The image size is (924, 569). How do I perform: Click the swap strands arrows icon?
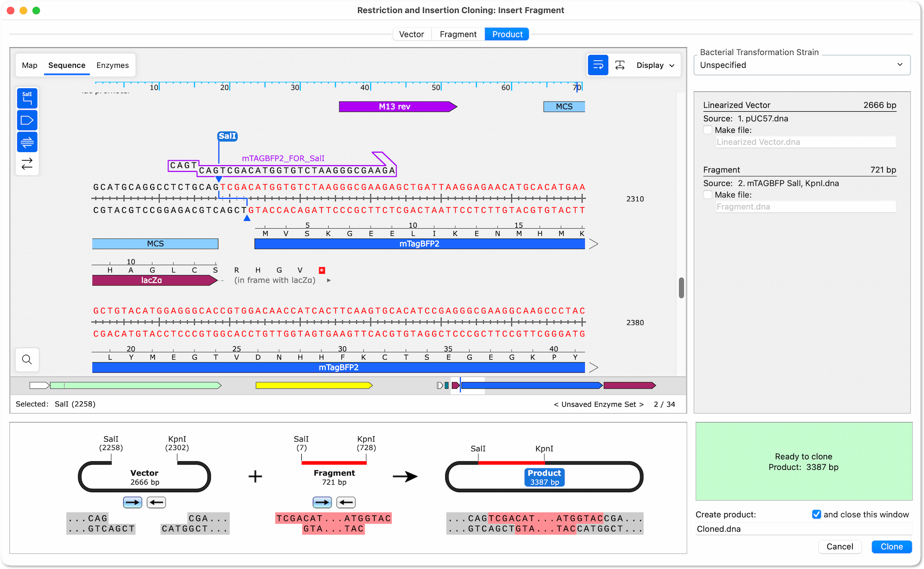point(27,164)
